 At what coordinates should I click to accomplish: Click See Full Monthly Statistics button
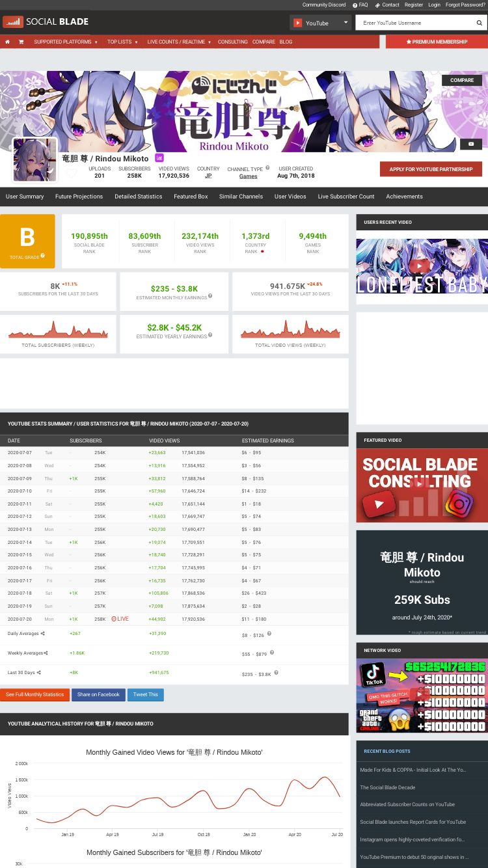click(x=34, y=695)
